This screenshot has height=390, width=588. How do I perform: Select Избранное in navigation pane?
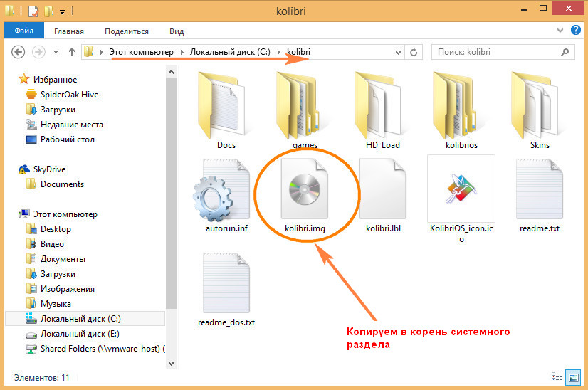coord(55,80)
